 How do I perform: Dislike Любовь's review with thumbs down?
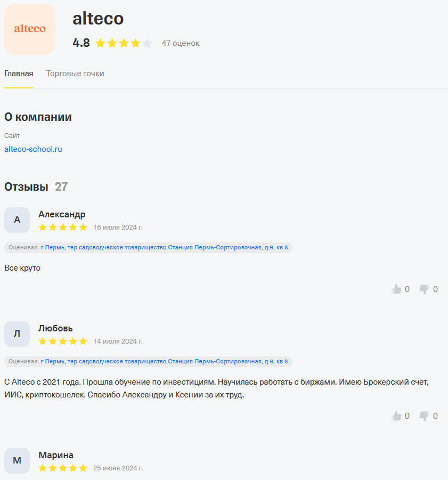tap(424, 416)
